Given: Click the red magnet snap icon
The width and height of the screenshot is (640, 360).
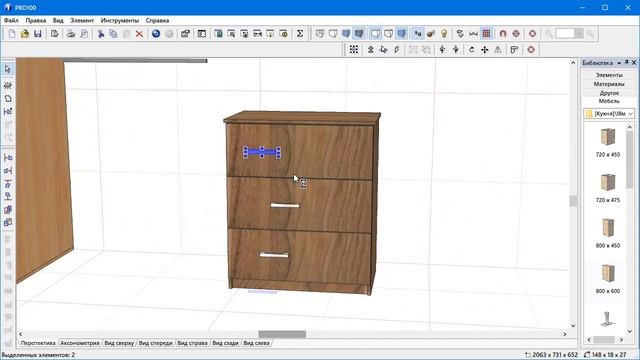Looking at the screenshot, I should 503,34.
